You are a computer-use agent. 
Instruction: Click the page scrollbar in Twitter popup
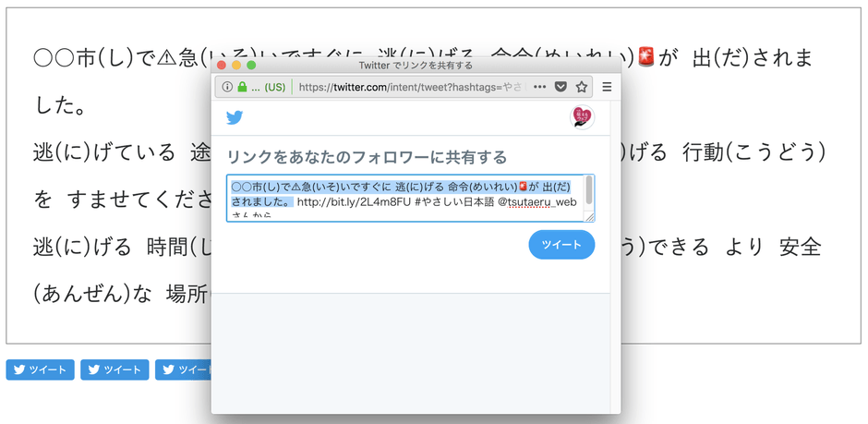(616, 258)
